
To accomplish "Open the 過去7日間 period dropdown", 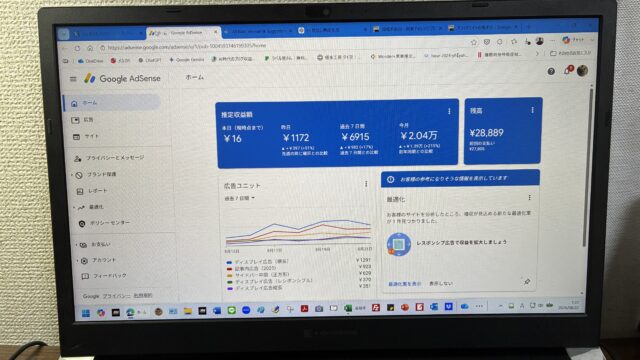I will point(240,198).
